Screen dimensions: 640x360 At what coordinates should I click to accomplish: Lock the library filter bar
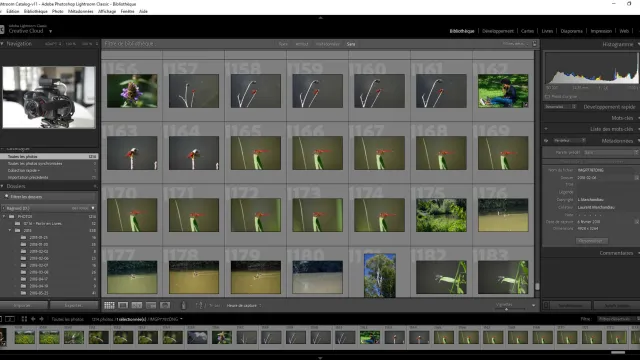pyautogui.click(x=535, y=44)
